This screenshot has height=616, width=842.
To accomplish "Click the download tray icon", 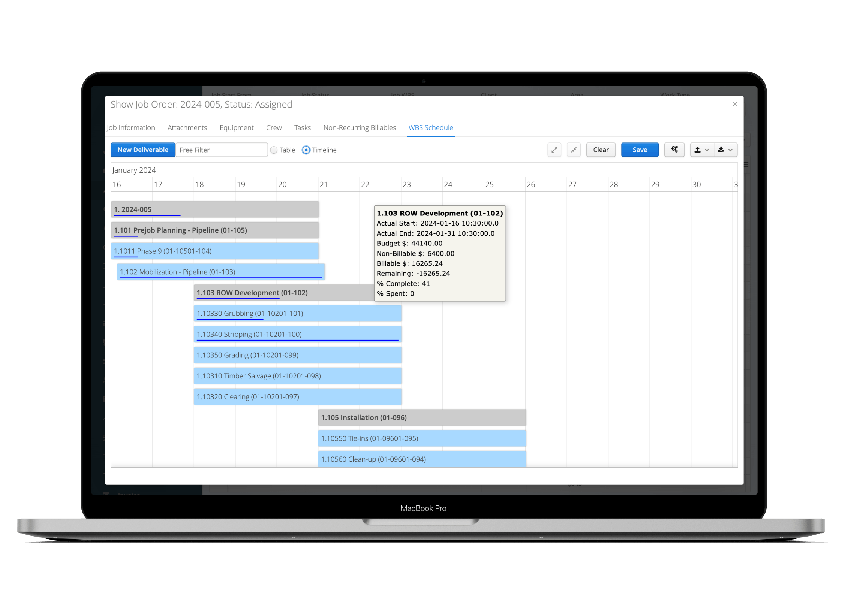I will point(721,150).
